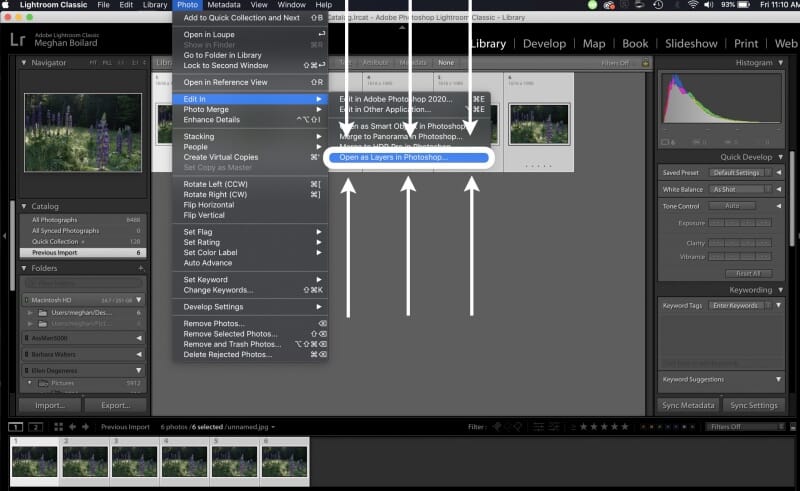Image resolution: width=800 pixels, height=491 pixels.
Task: Switch to the Develop module
Action: pos(544,43)
